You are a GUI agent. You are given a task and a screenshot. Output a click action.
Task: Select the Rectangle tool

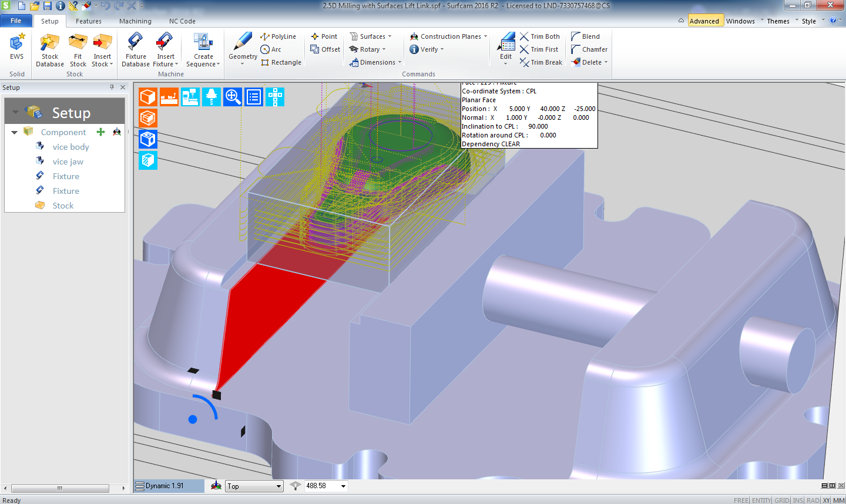[281, 62]
